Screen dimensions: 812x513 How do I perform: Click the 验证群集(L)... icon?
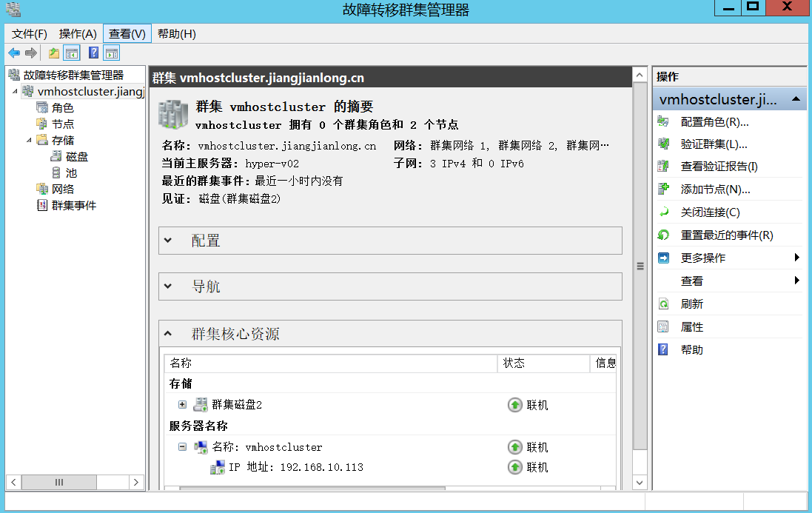click(x=663, y=144)
